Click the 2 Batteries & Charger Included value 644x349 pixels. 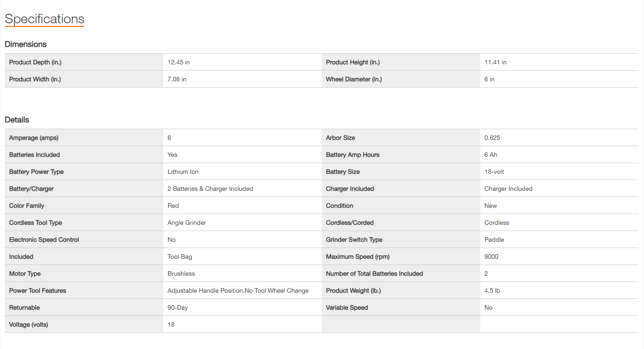(210, 189)
